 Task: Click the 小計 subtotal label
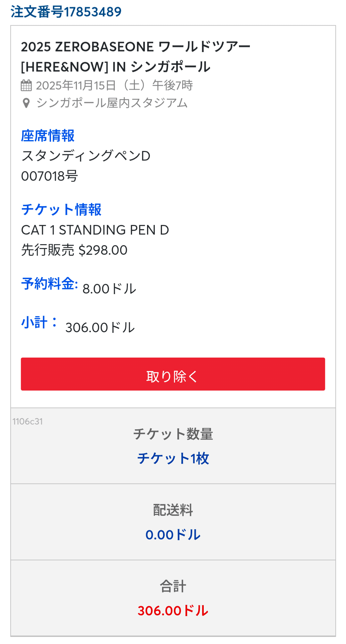(39, 323)
